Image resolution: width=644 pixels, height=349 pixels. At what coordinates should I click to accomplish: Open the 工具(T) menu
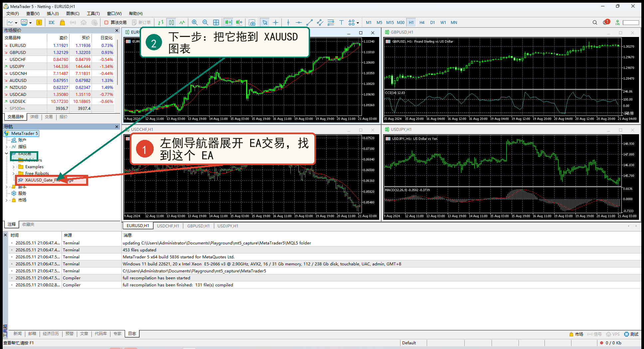click(93, 13)
